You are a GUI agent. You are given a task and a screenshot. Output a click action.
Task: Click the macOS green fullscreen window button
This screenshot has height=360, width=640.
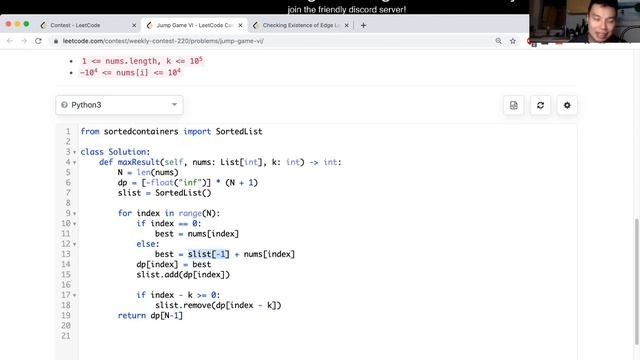click(26, 24)
